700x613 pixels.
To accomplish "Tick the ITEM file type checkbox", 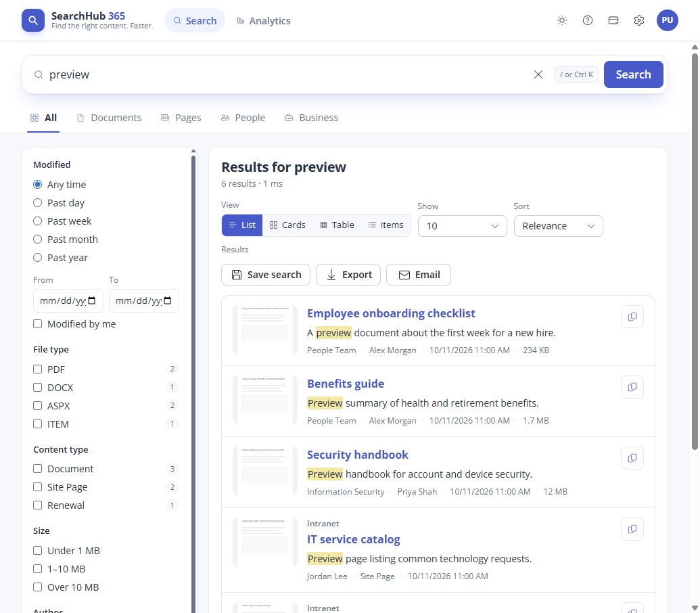I will coord(37,424).
